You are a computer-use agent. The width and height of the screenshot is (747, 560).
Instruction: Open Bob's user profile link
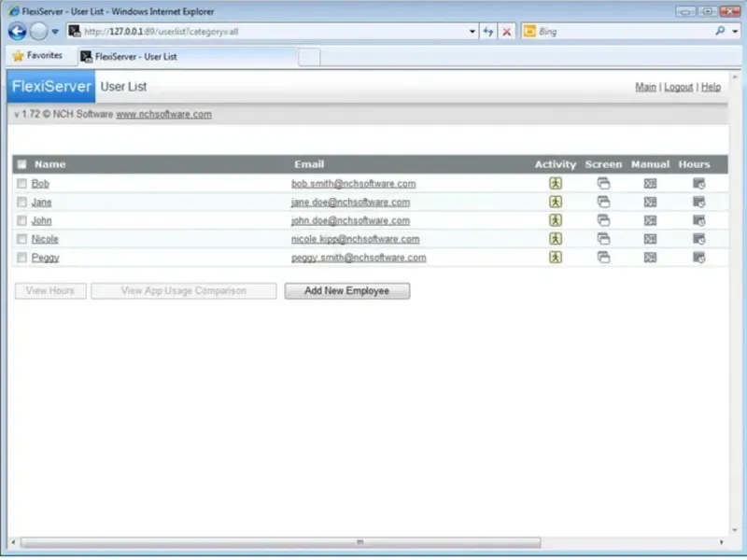click(40, 184)
